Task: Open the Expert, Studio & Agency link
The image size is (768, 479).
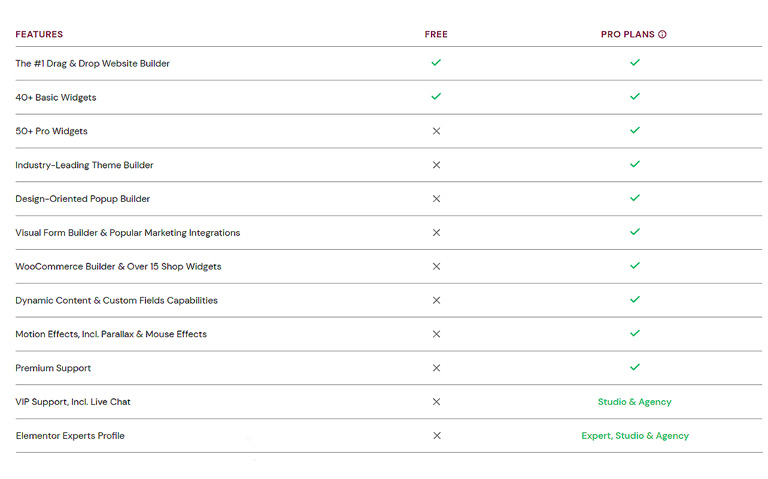Action: click(x=635, y=436)
